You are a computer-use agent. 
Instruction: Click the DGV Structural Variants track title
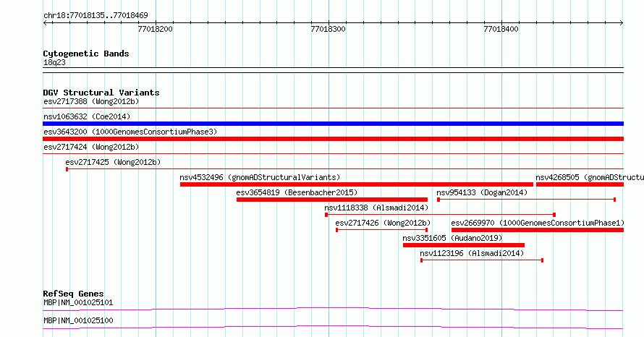tap(101, 93)
